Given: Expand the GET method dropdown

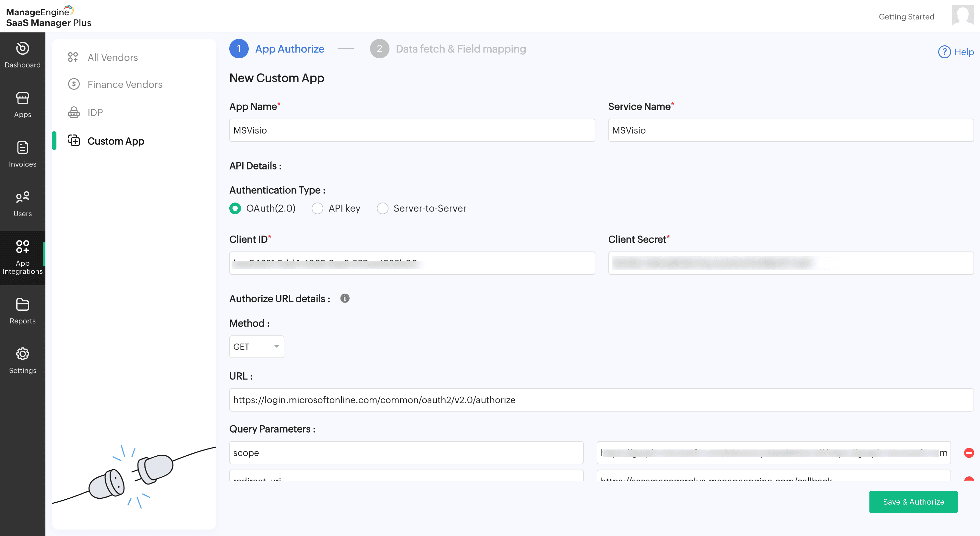Looking at the screenshot, I should tap(257, 347).
